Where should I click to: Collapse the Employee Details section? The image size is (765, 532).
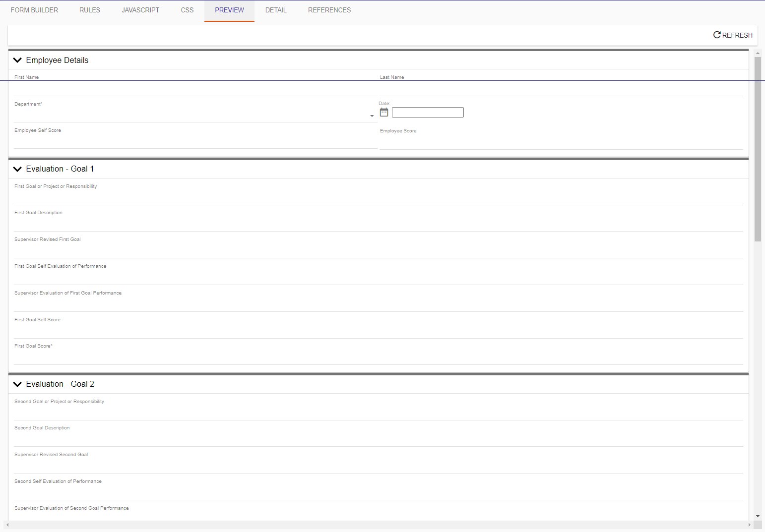click(x=17, y=60)
